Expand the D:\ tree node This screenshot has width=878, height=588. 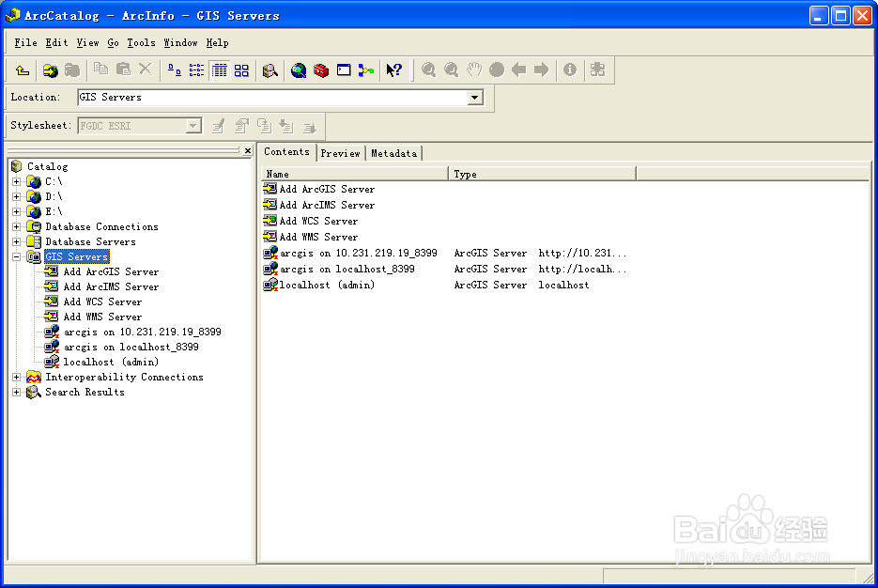pyautogui.click(x=16, y=196)
